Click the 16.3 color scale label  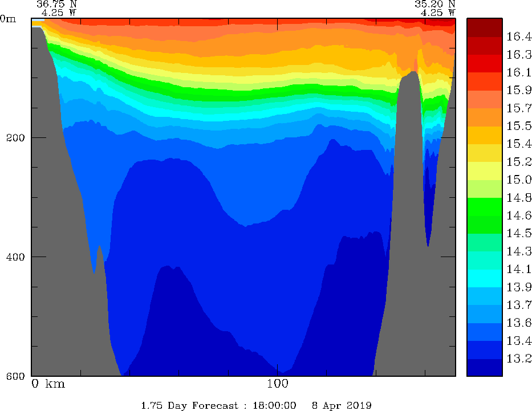[x=519, y=54]
